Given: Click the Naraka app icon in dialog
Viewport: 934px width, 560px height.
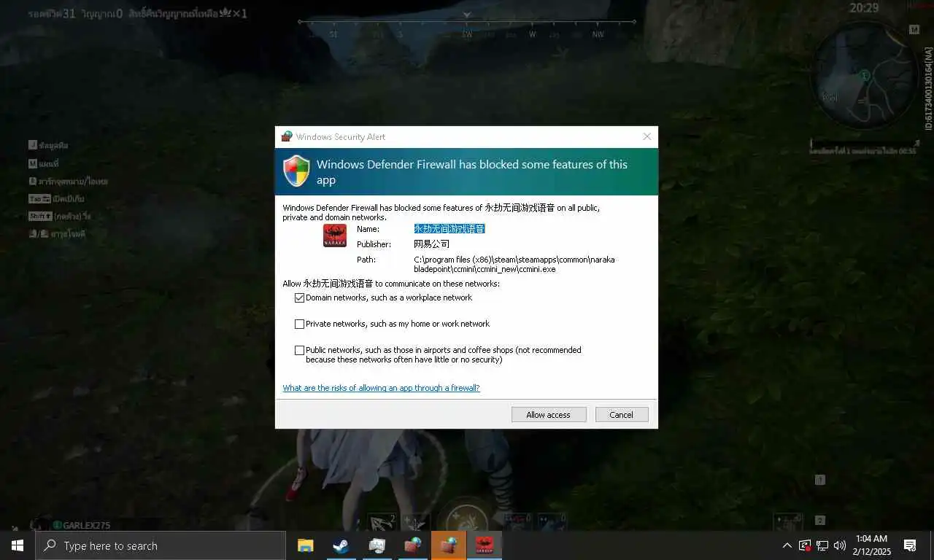Looking at the screenshot, I should pos(335,236).
